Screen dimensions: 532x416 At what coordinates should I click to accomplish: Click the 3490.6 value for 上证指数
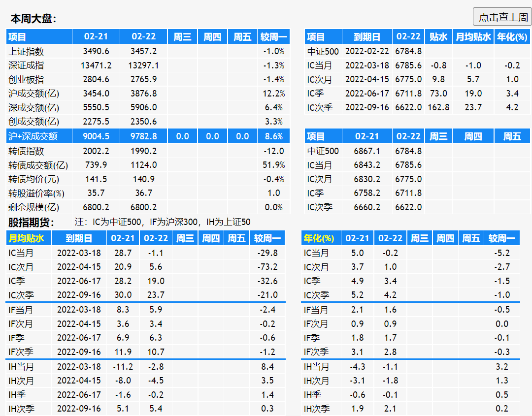(96, 51)
